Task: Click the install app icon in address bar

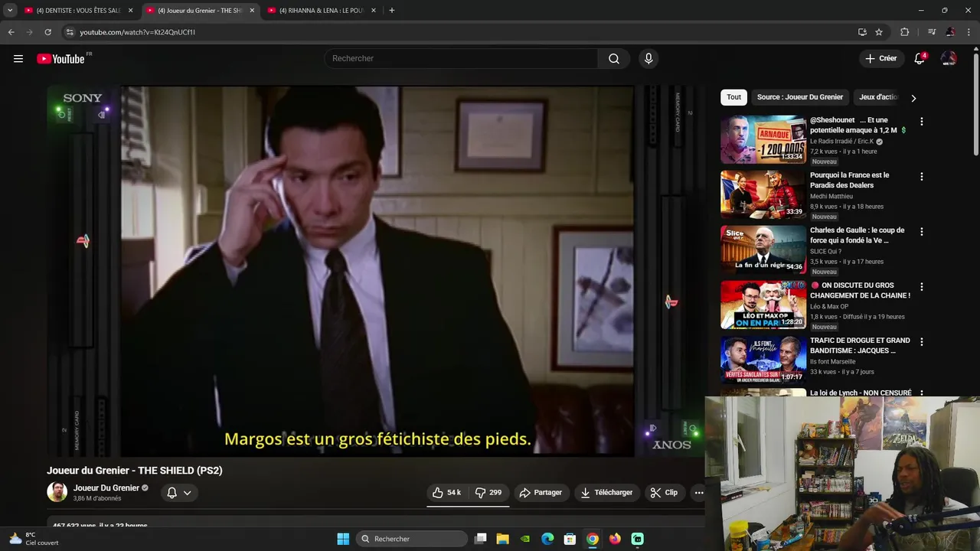Action: coord(862,32)
